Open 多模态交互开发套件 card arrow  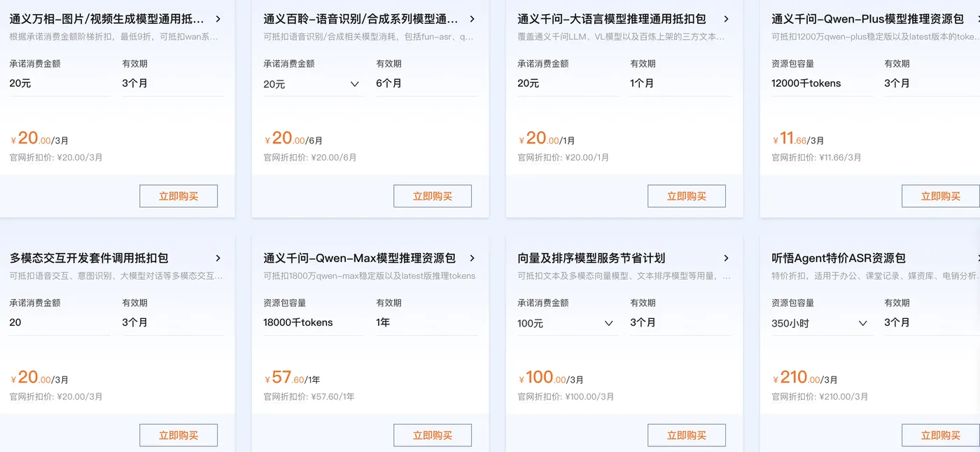tap(218, 258)
